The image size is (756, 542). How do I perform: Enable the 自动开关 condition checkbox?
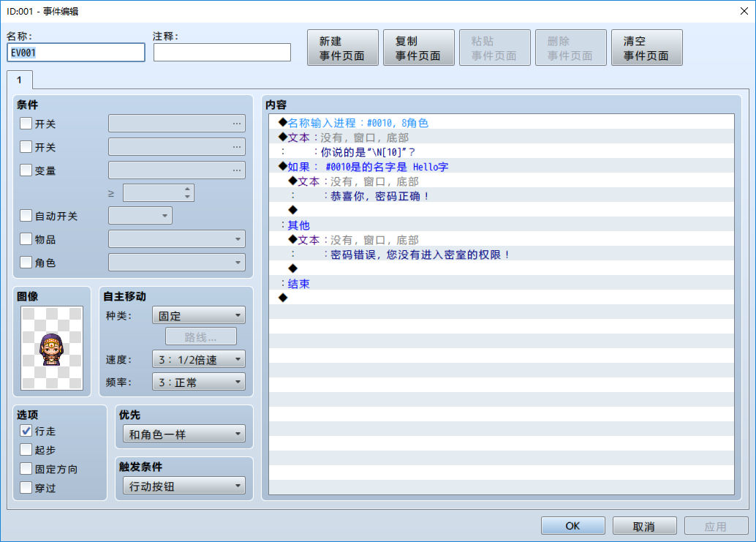coord(26,216)
